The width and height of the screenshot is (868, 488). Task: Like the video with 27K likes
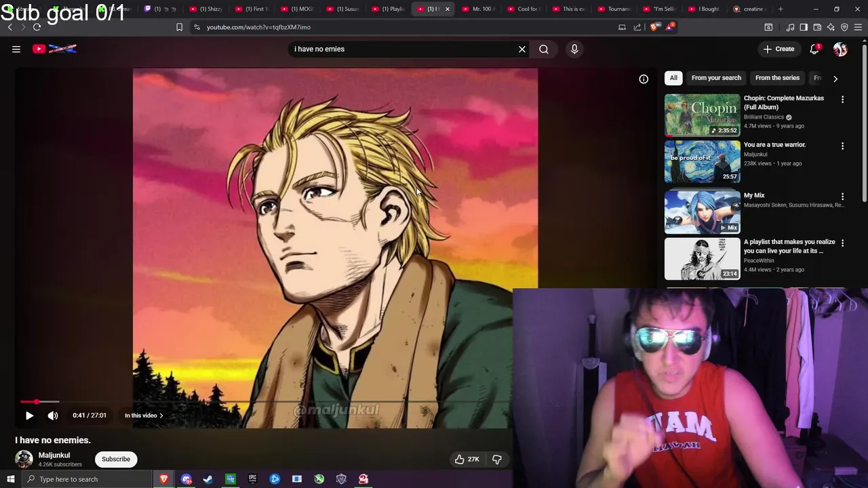click(x=467, y=459)
